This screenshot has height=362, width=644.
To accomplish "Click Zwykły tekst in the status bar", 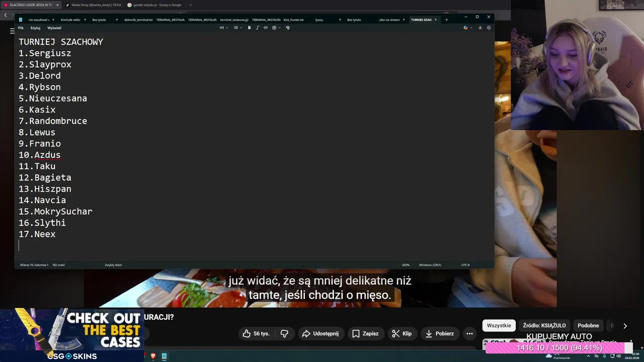I will (113, 265).
